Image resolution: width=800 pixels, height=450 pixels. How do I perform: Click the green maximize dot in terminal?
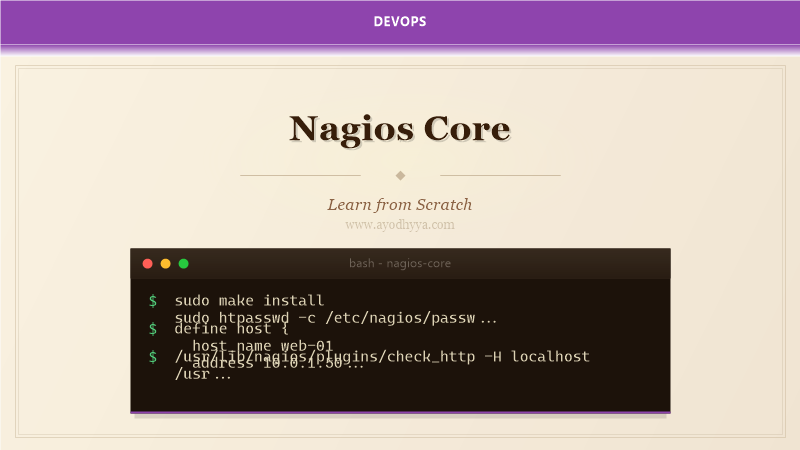184,263
